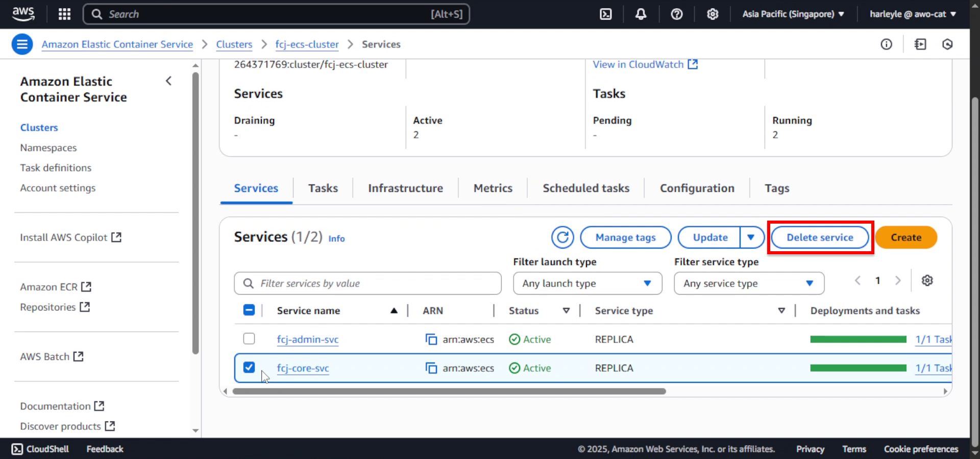This screenshot has width=980, height=459.
Task: Open the fcj-admin-svc service link
Action: point(308,339)
